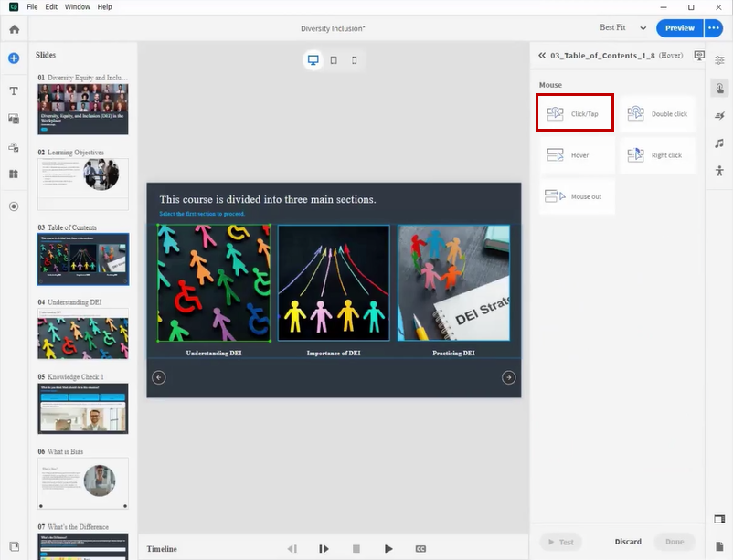Click the Done button
The width and height of the screenshot is (733, 560).
click(675, 542)
